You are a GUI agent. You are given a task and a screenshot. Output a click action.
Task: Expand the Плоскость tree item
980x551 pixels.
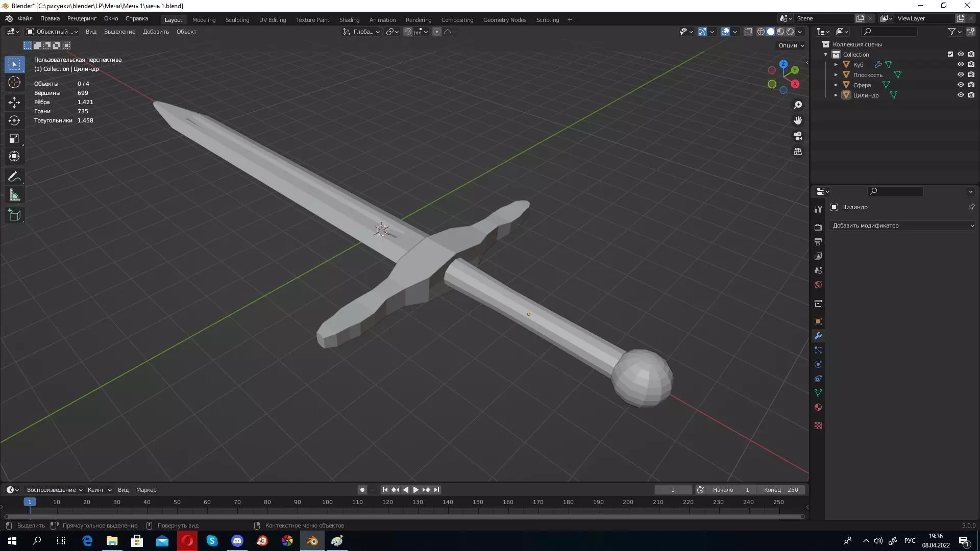(836, 74)
